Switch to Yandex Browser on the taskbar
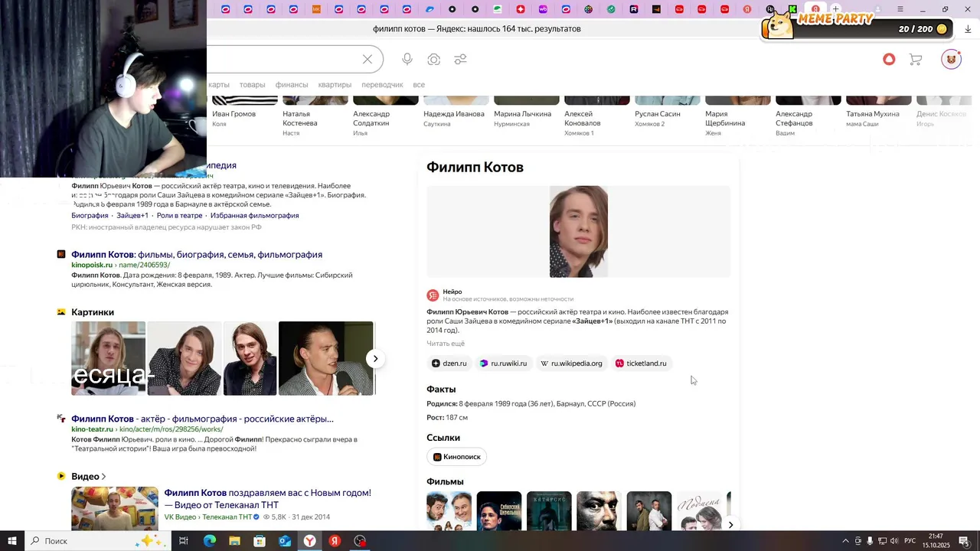This screenshot has height=551, width=980. click(x=309, y=541)
